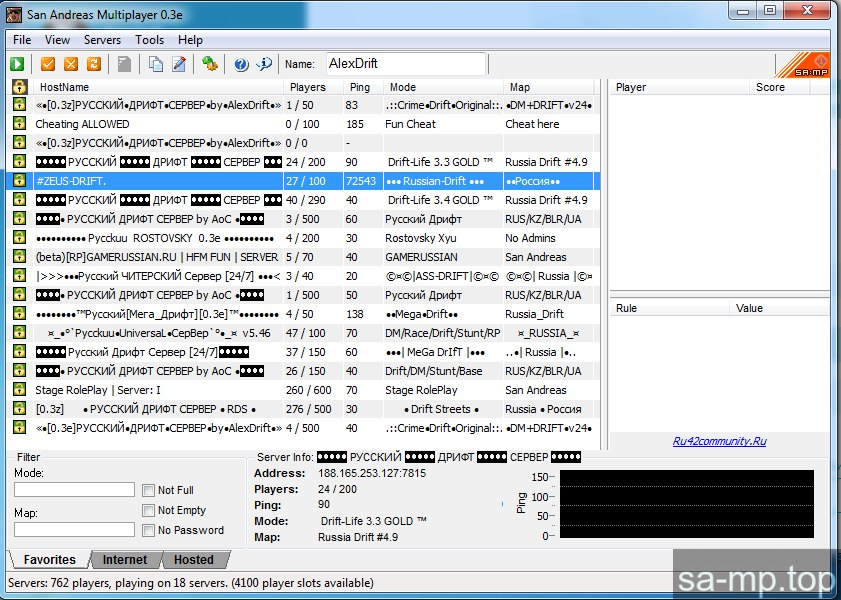841x600 pixels.
Task: Tick the Not Empty filter checkbox
Action: point(149,510)
